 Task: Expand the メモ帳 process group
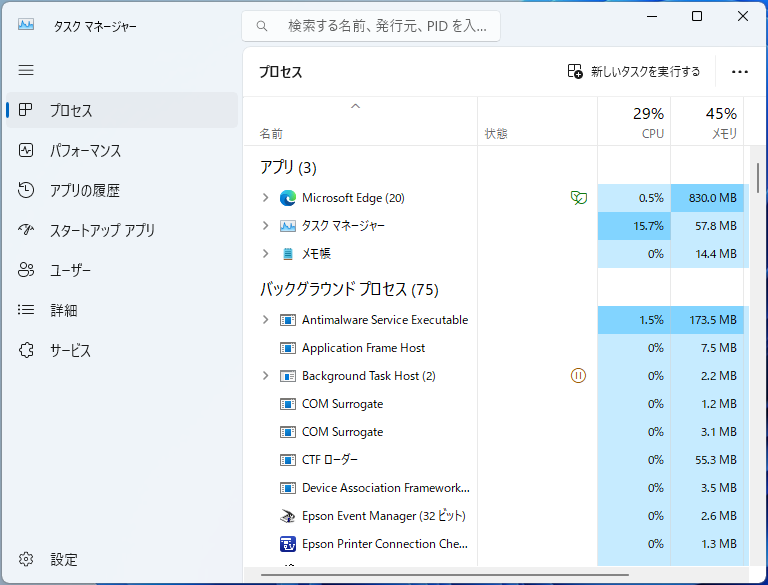pos(265,254)
